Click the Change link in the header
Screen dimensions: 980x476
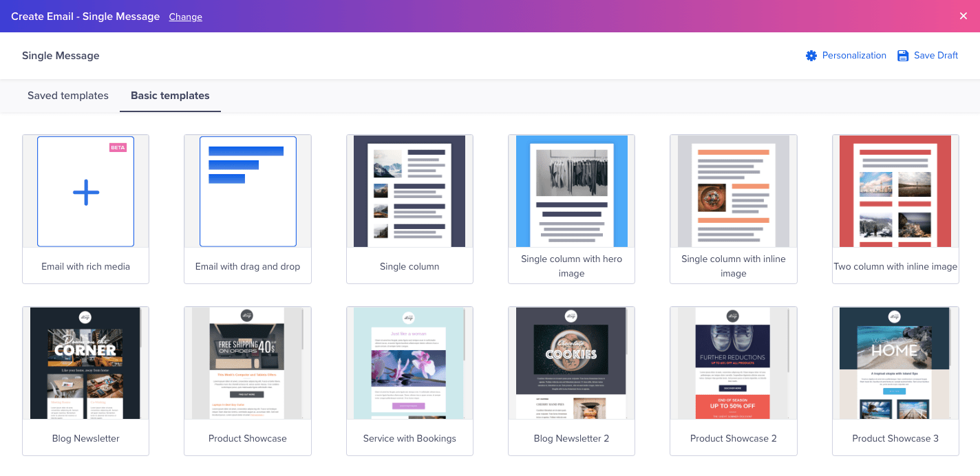pos(185,17)
